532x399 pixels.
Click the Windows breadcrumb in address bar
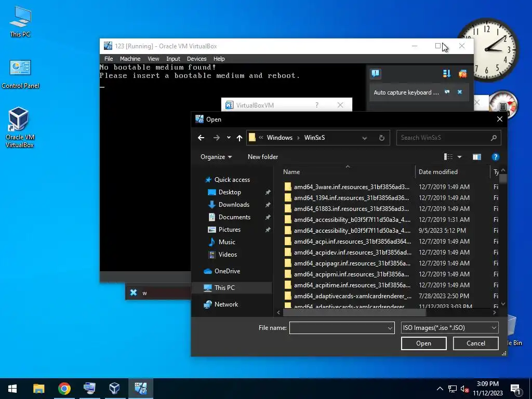pyautogui.click(x=280, y=137)
